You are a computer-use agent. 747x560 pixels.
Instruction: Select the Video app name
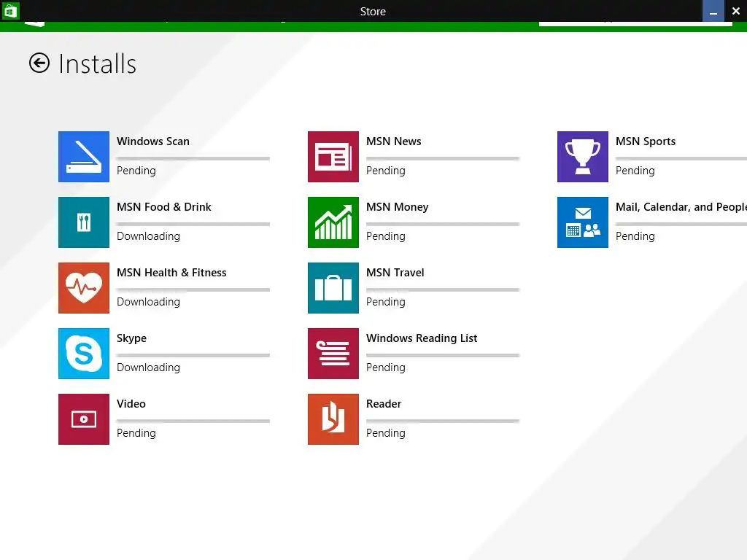pos(131,404)
